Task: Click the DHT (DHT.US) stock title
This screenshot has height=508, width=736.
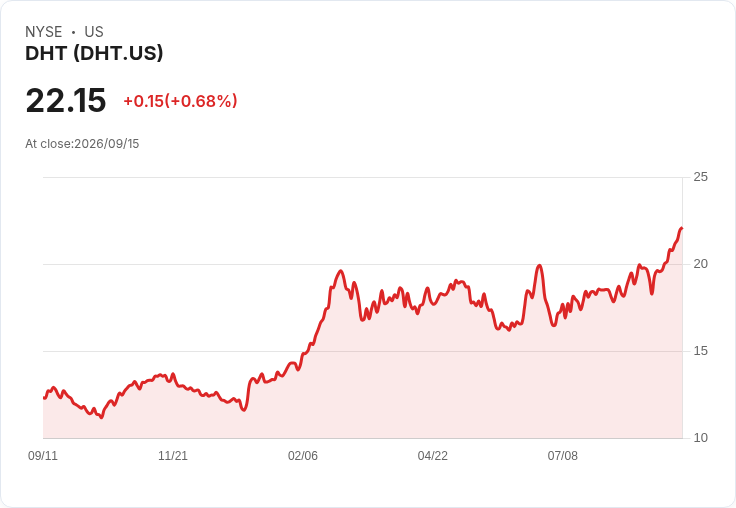Action: point(94,54)
